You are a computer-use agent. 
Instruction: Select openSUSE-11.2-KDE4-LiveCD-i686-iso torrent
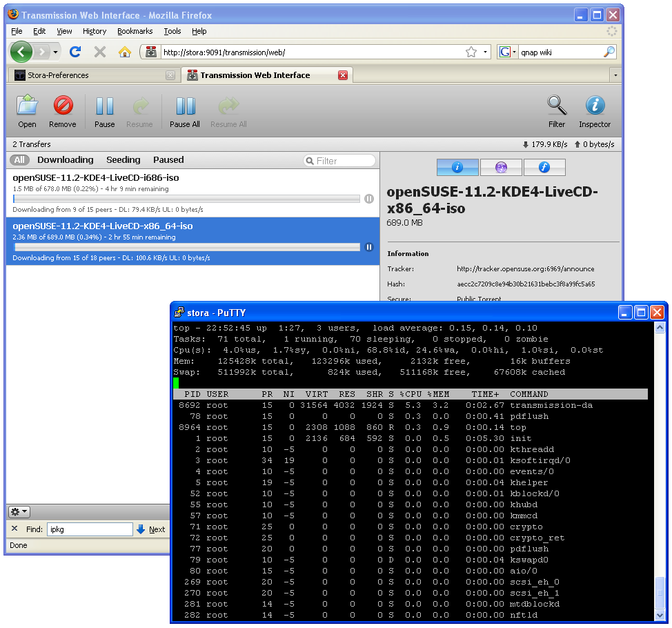[x=192, y=193]
